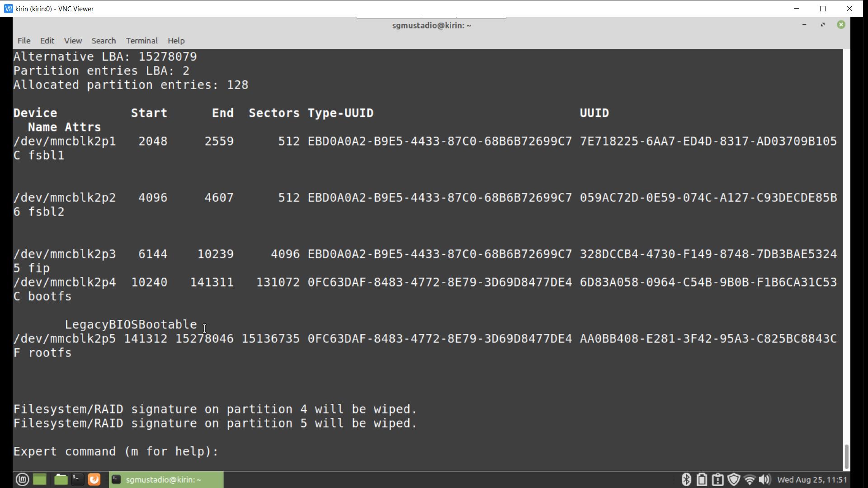Open the Linux Mint start menu
The height and width of the screenshot is (488, 868).
(x=22, y=479)
